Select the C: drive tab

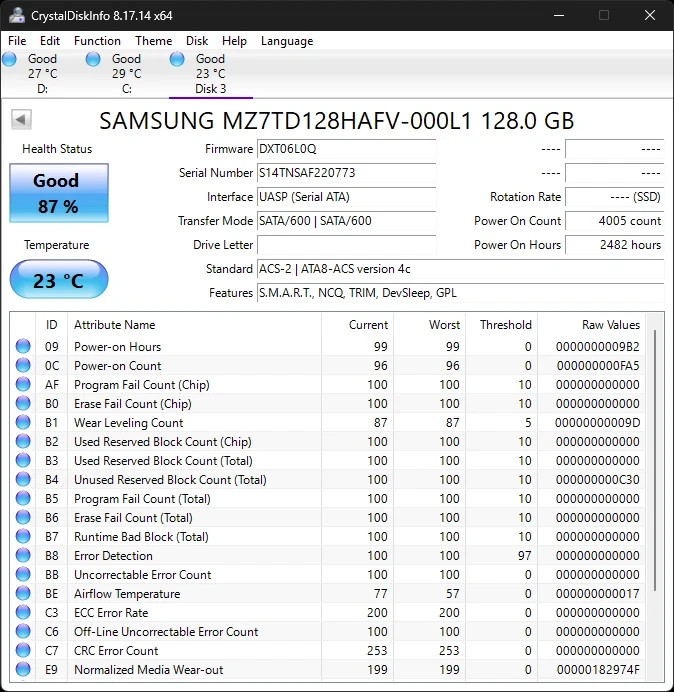(127, 74)
